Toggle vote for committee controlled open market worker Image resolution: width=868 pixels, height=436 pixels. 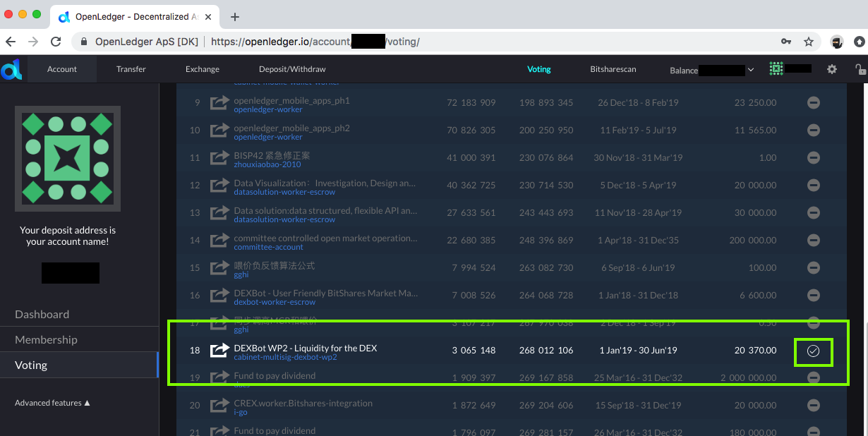(x=813, y=241)
